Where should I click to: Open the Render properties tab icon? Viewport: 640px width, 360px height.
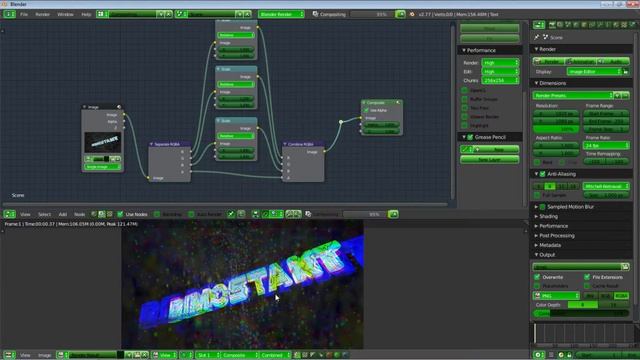tap(552, 25)
